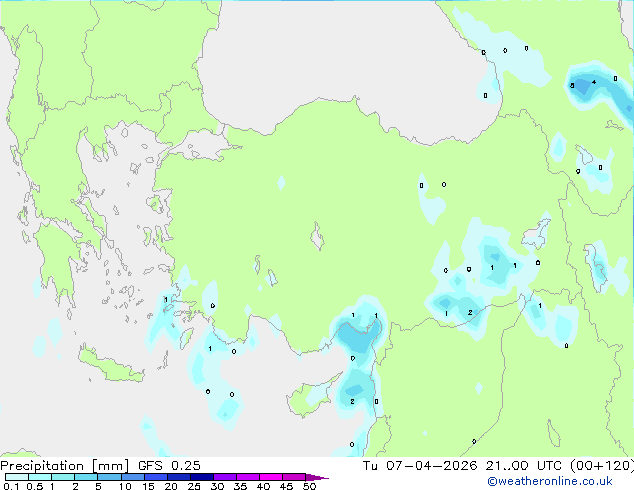Click legend swatch between 2 and 5

[x=86, y=477]
